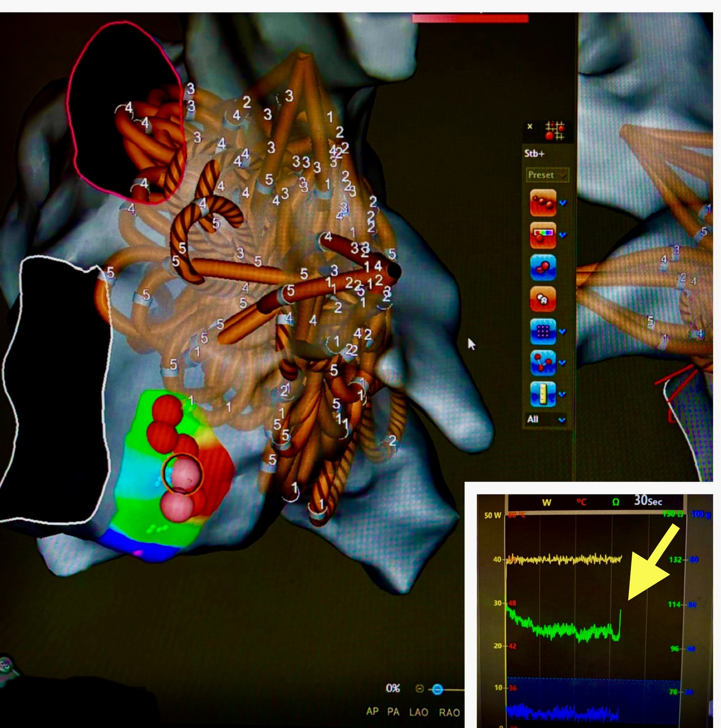Select the yellow ruler measurement tool
Screen dimensions: 721x728
point(543,394)
